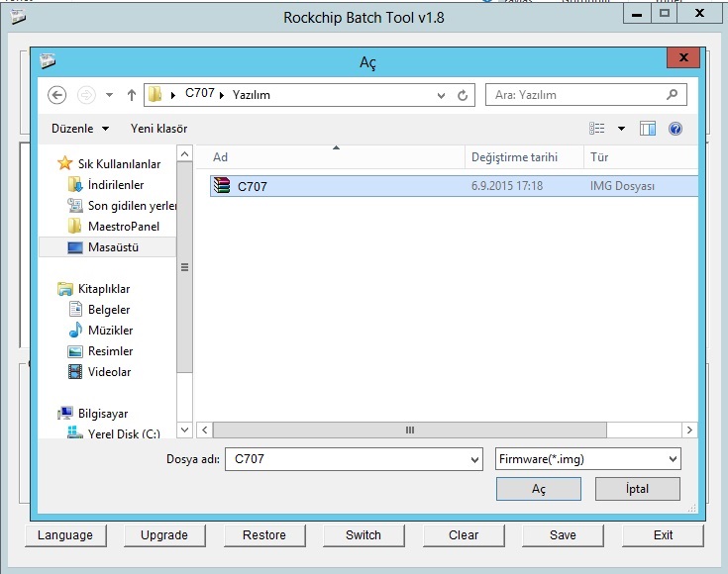Expand the Dosya adı dropdown arrow
The width and height of the screenshot is (728, 574).
click(x=474, y=460)
